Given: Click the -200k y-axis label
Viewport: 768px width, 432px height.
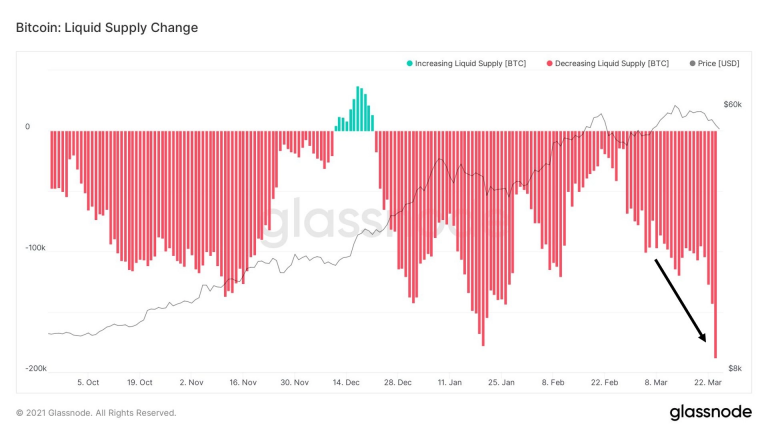Looking at the screenshot, I should click(x=35, y=368).
